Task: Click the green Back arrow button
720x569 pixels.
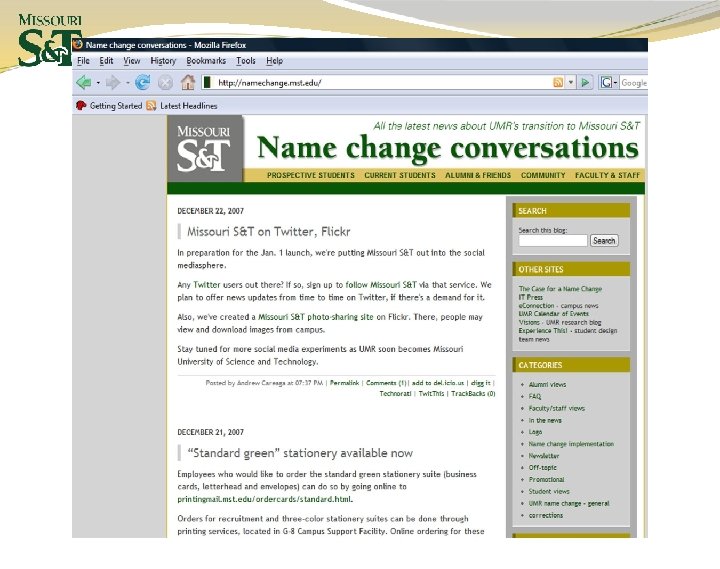Action: tap(84, 83)
